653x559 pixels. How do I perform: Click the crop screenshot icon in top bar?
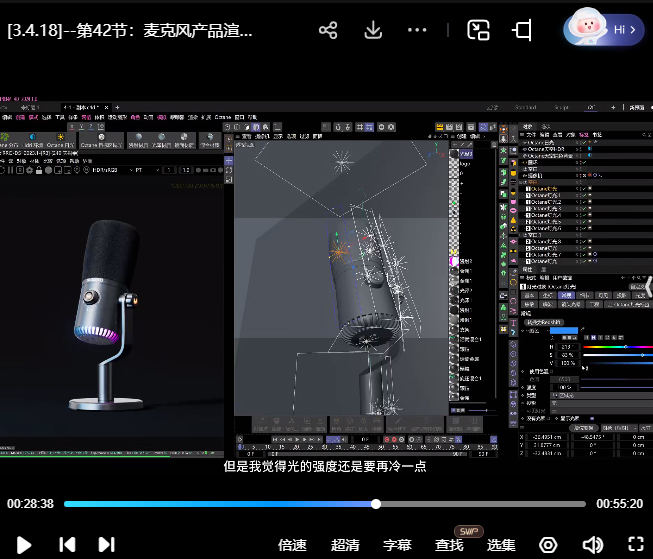522,30
